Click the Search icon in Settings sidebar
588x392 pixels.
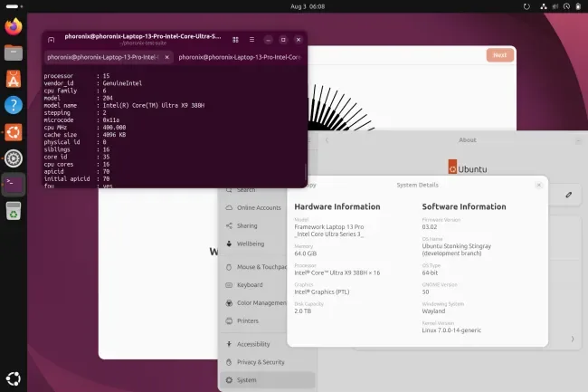[229, 190]
